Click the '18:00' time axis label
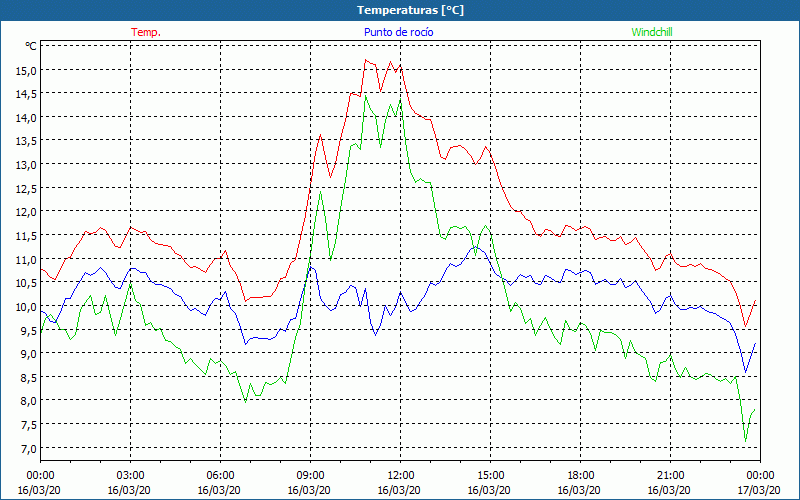800x500 pixels. click(580, 476)
